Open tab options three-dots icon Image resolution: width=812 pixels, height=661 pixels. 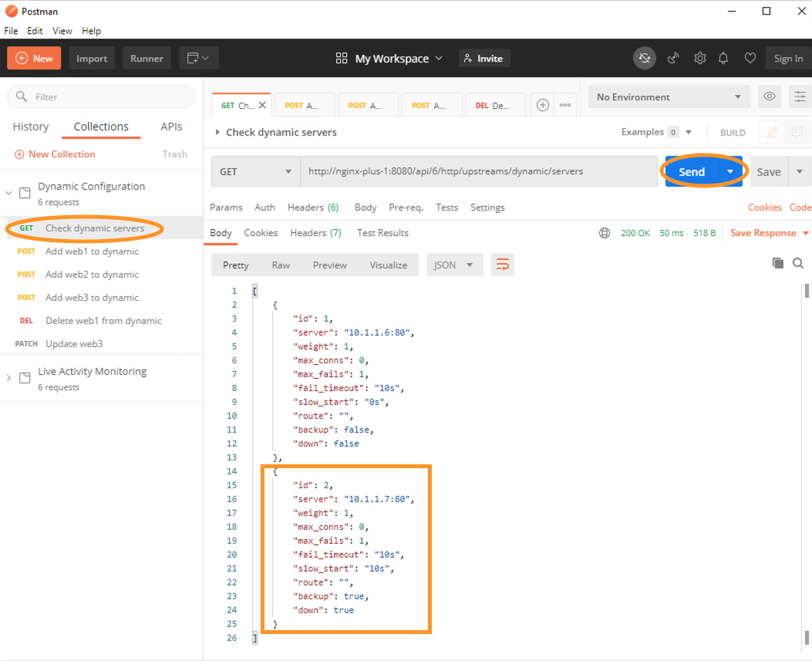[x=565, y=105]
